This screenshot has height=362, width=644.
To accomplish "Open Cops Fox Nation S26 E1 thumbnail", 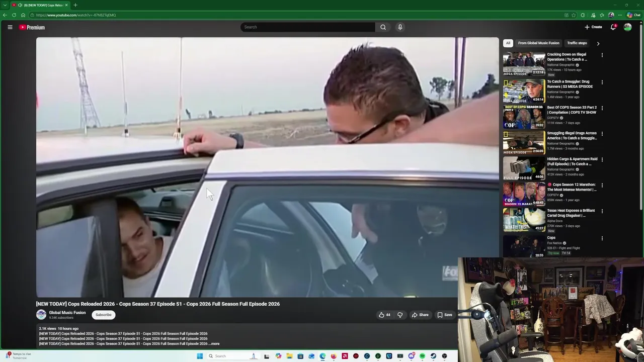I will coord(524,246).
